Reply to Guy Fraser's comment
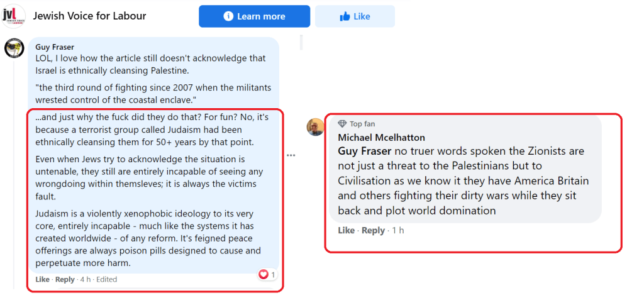The height and width of the screenshot is (305, 644). coord(65,279)
